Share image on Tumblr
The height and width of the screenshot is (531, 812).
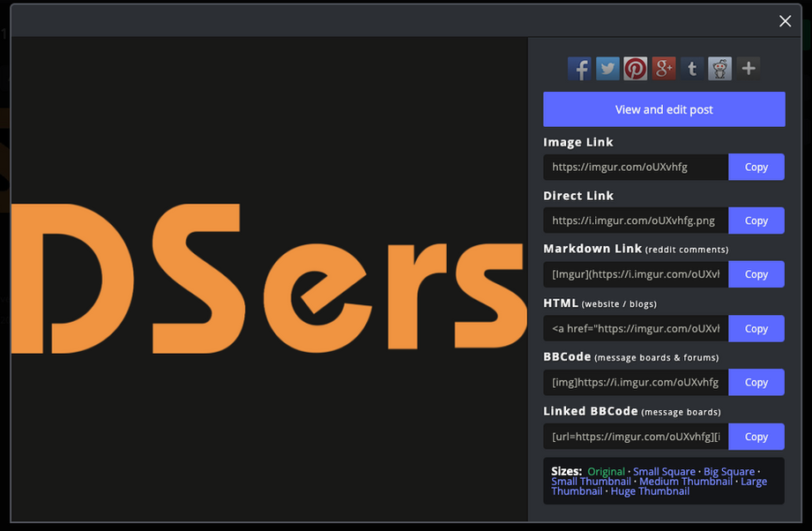tap(692, 69)
